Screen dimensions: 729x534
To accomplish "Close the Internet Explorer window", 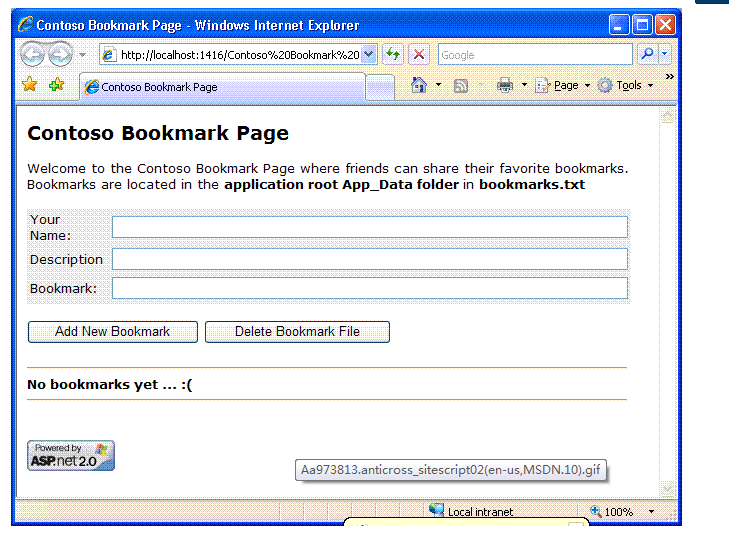I will (x=665, y=25).
